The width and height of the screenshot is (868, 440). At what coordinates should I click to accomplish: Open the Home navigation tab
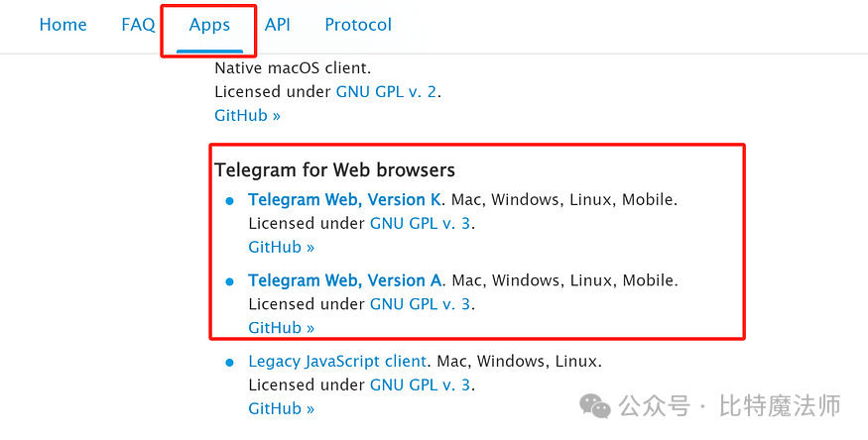pyautogui.click(x=63, y=25)
